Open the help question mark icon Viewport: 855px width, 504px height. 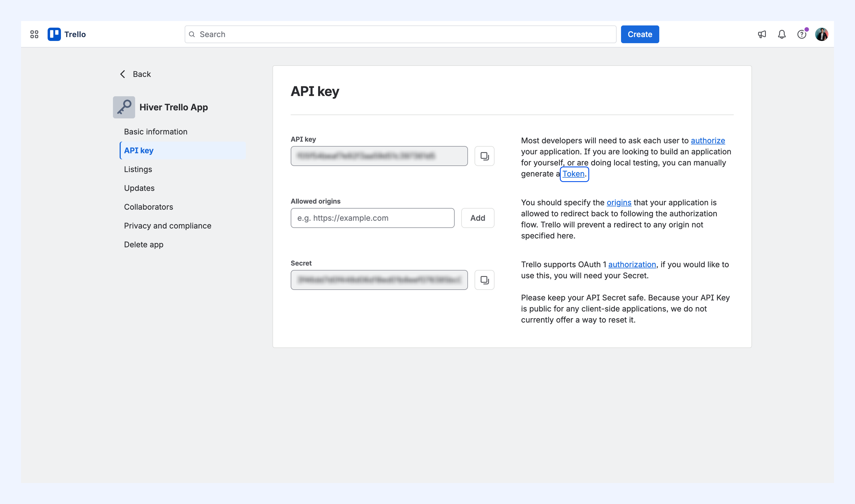(802, 34)
